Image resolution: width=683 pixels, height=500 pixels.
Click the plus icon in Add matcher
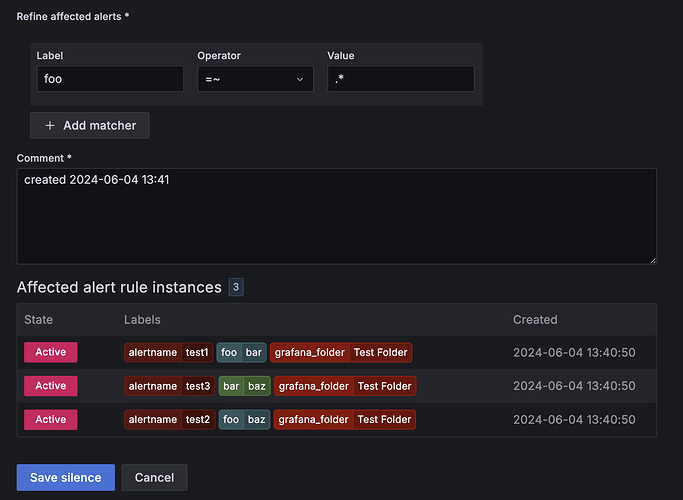coord(50,125)
